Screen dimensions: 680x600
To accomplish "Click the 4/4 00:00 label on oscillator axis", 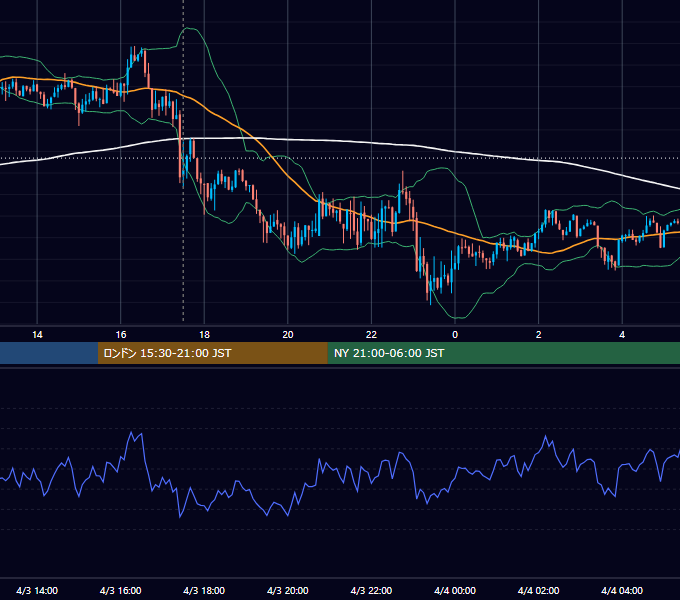I will pos(455,590).
